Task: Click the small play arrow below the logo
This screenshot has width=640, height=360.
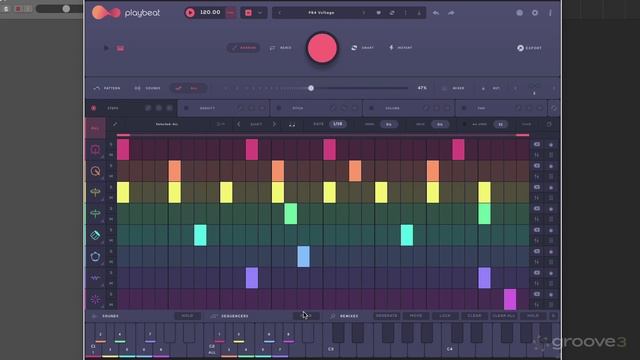Action: point(106,48)
